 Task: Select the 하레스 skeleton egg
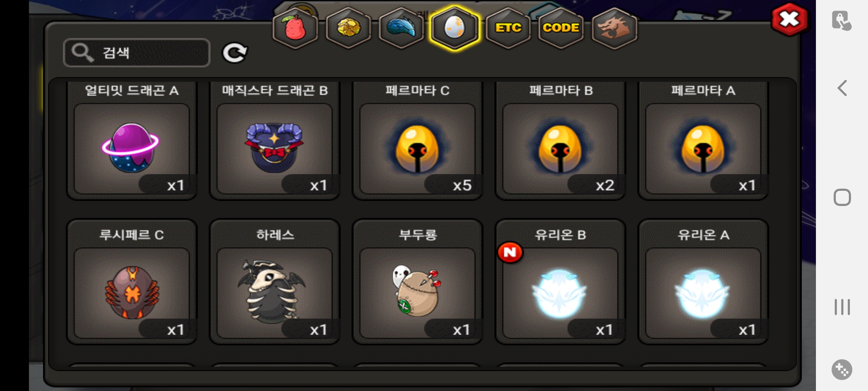coord(275,282)
